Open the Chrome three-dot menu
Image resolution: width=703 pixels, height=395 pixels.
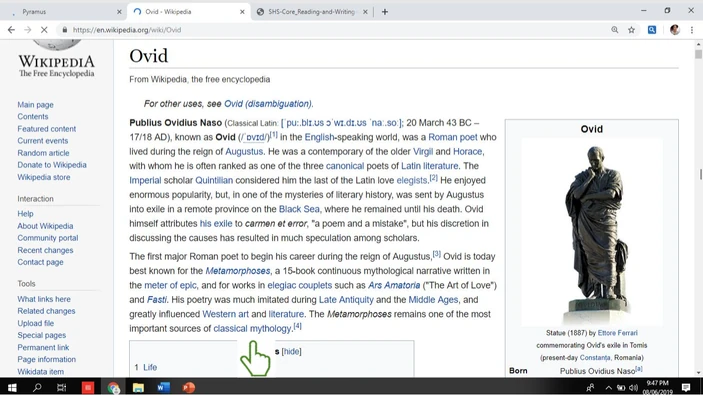[692, 30]
